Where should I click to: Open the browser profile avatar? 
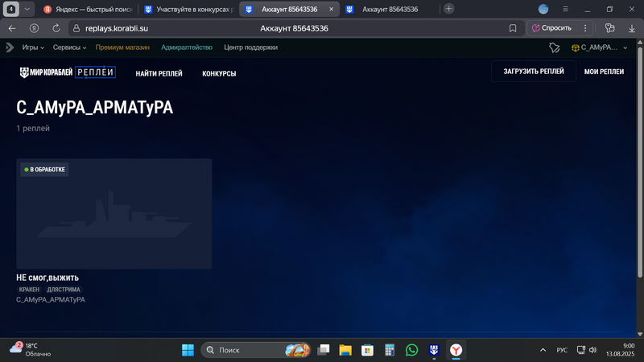click(x=543, y=9)
